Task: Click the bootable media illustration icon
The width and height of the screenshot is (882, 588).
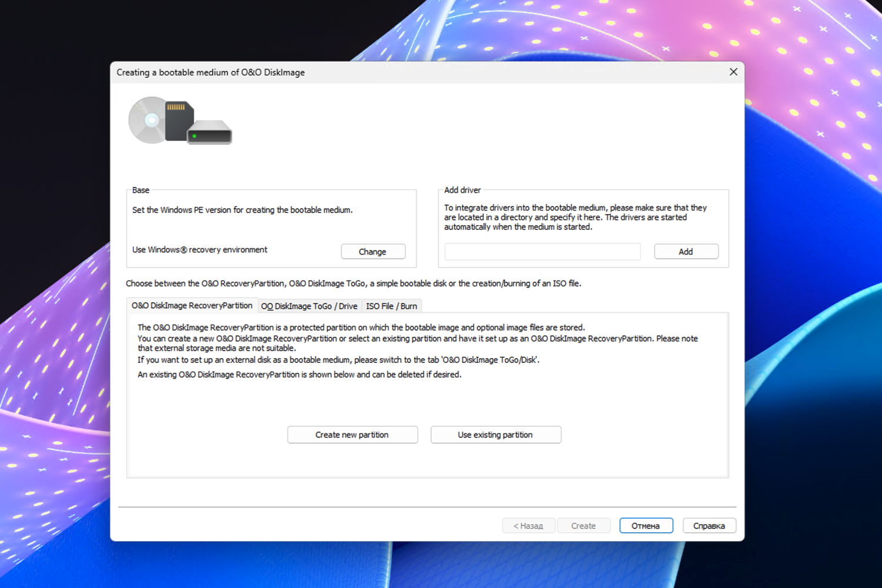Action: (x=180, y=121)
